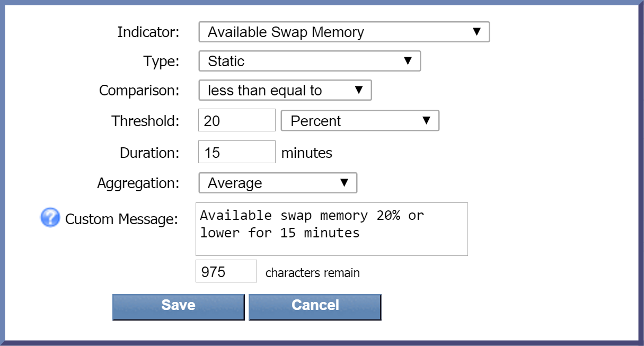This screenshot has height=346, width=644.
Task: Click the arrow on the Type dropdown
Action: (x=408, y=61)
